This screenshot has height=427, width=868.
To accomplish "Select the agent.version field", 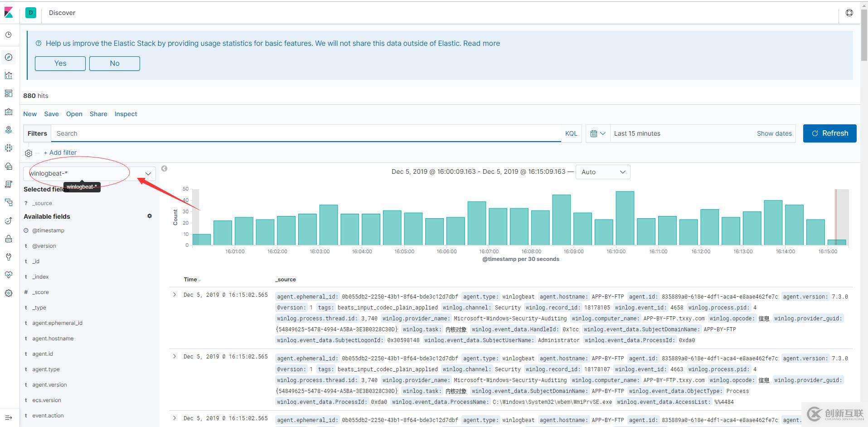I will pos(49,385).
